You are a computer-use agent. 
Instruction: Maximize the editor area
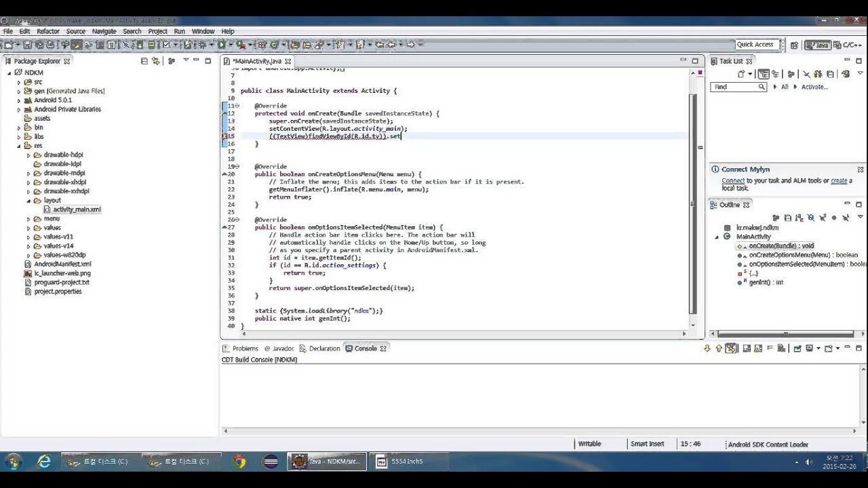pos(694,61)
